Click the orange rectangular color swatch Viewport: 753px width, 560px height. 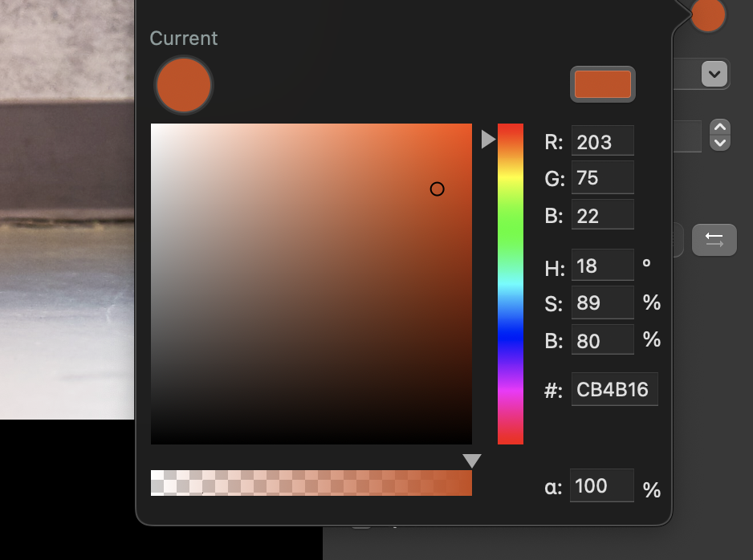603,84
